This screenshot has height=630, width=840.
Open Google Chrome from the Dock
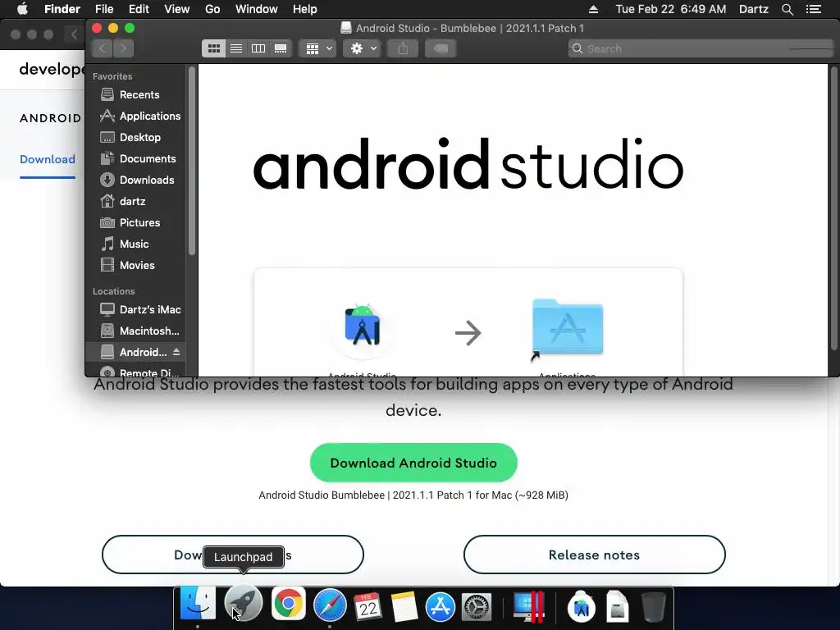[288, 605]
